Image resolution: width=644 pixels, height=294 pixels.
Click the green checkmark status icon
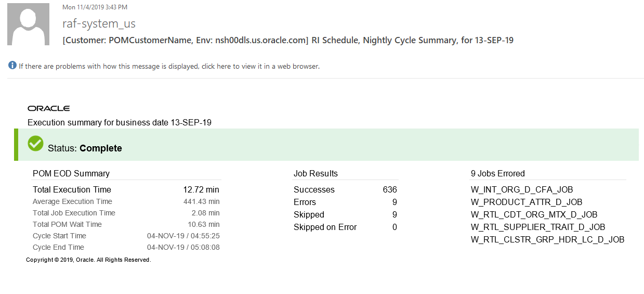pyautogui.click(x=35, y=144)
